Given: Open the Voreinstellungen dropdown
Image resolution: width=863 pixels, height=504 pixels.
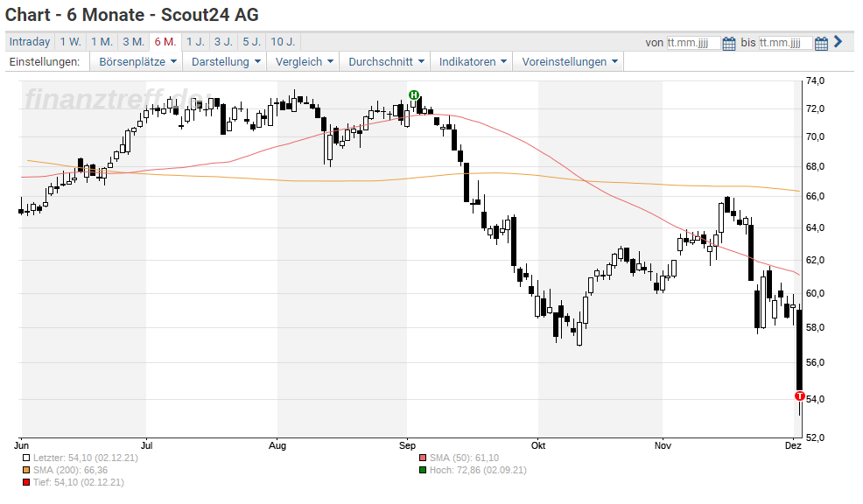Looking at the screenshot, I should (570, 61).
